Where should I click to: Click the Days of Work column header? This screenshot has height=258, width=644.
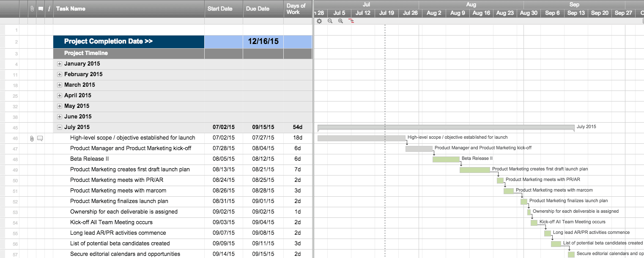296,8
